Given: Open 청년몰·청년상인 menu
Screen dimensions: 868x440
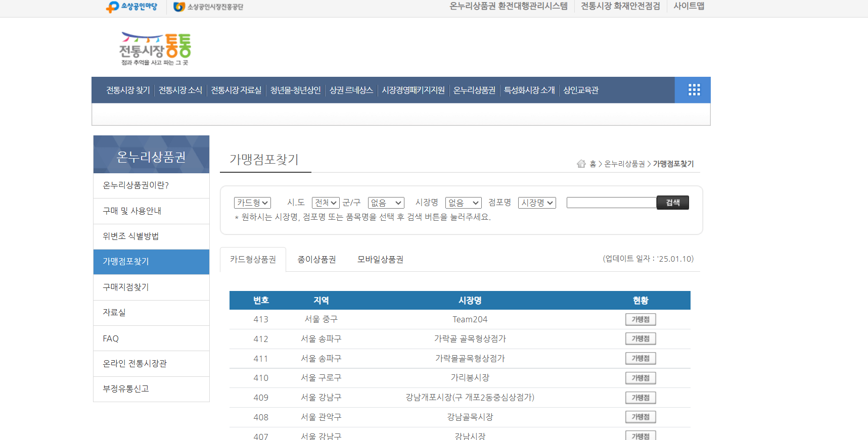Looking at the screenshot, I should (x=296, y=90).
